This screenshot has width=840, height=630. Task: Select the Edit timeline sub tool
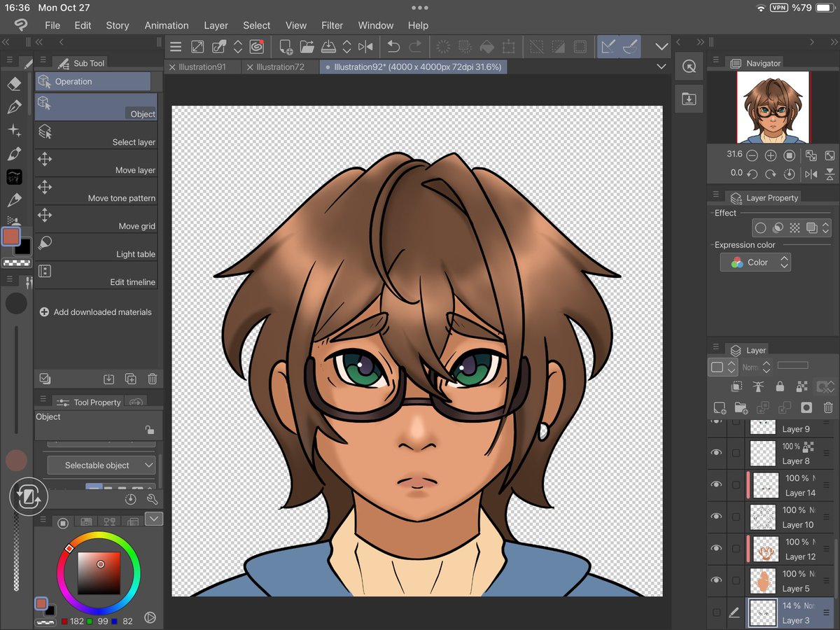click(x=96, y=275)
